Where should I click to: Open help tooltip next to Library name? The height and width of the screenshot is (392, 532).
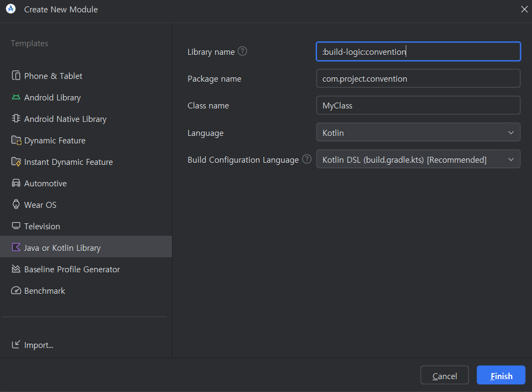[242, 51]
